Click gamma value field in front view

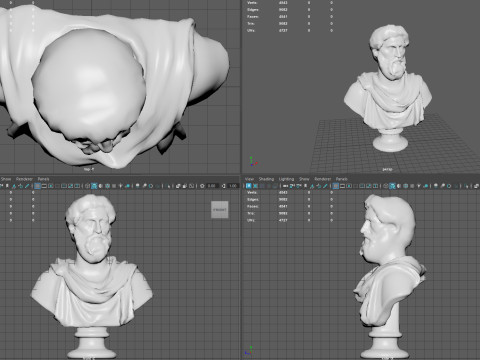point(233,186)
